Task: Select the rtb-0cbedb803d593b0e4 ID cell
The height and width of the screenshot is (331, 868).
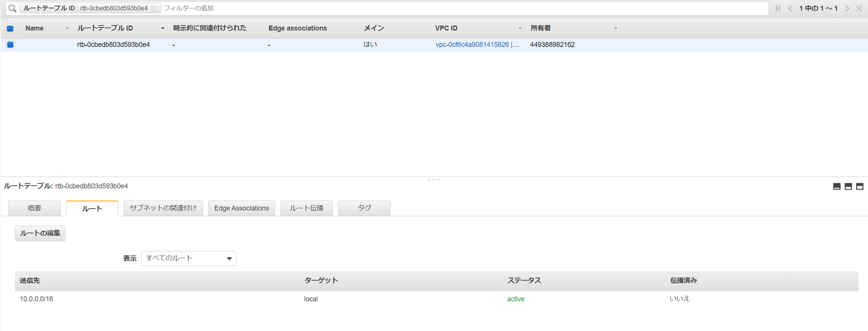Action: click(113, 45)
